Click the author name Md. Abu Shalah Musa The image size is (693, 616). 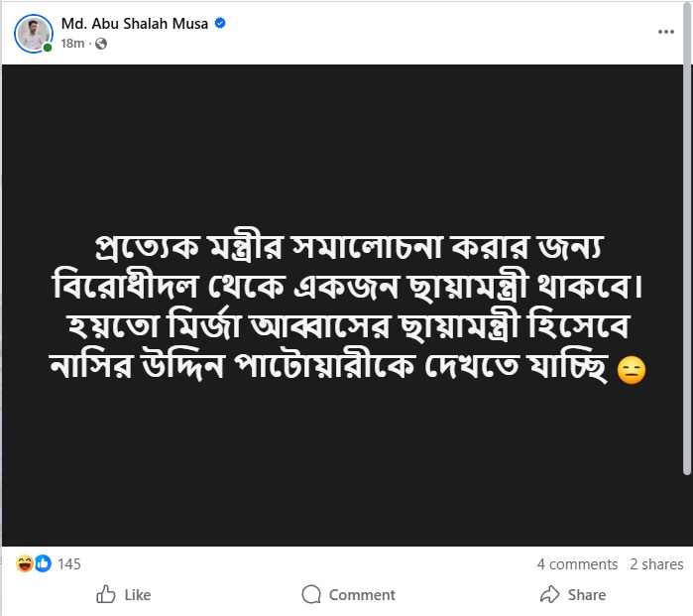click(x=135, y=24)
